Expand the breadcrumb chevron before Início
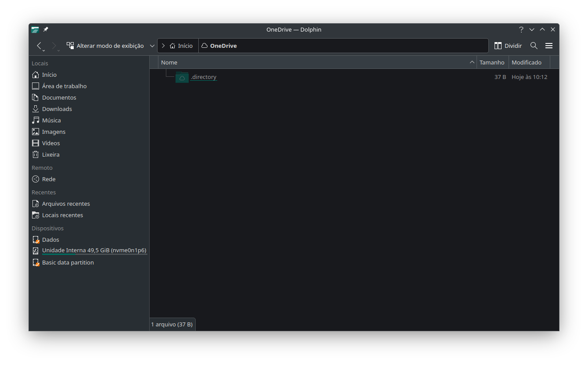Image resolution: width=588 pixels, height=365 pixels. (x=163, y=46)
